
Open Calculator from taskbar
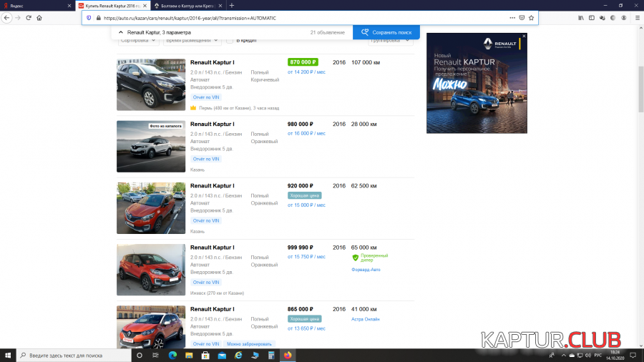point(271,356)
